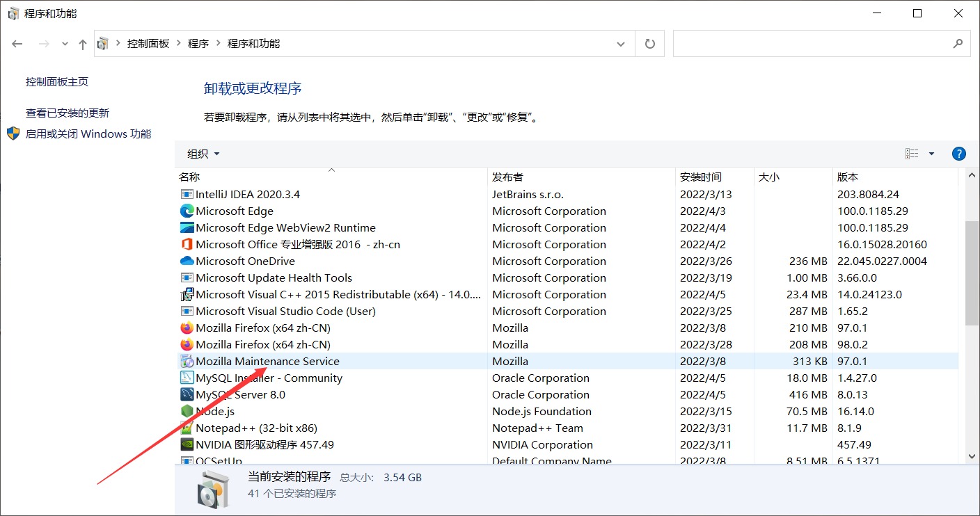
Task: Click the 程序 breadcrumb
Action: click(x=198, y=44)
